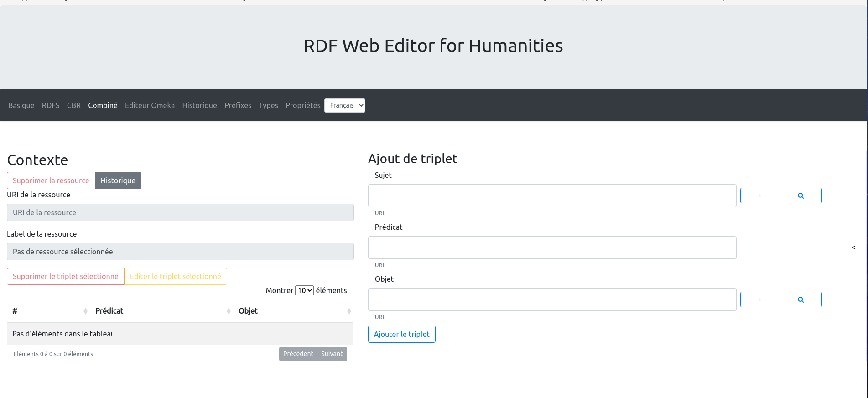Click the plus icon next to Sujet field

point(760,196)
